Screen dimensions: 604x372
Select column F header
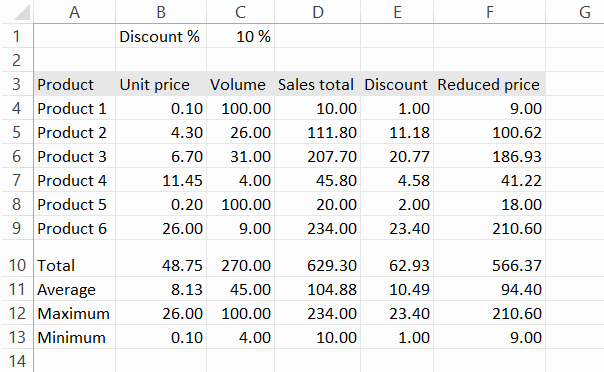(490, 12)
